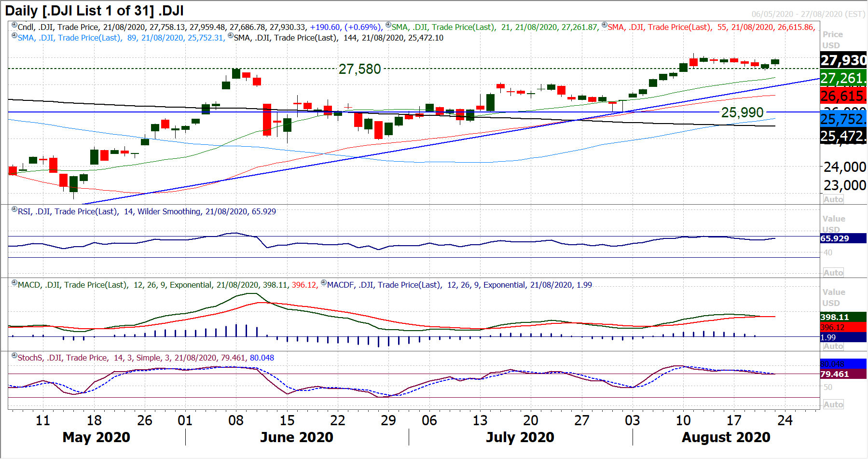Image resolution: width=868 pixels, height=459 pixels.
Task: Click the July 2020 month label
Action: pyautogui.click(x=520, y=437)
